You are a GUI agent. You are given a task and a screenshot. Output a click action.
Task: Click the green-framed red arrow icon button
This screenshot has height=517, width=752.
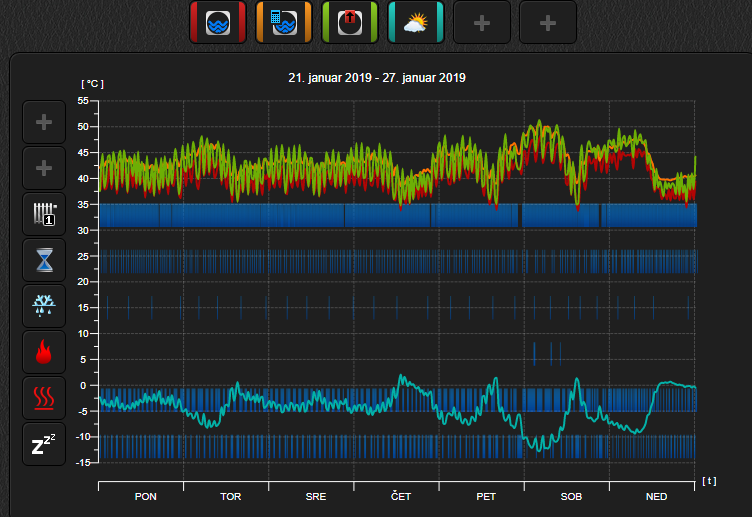tap(350, 22)
